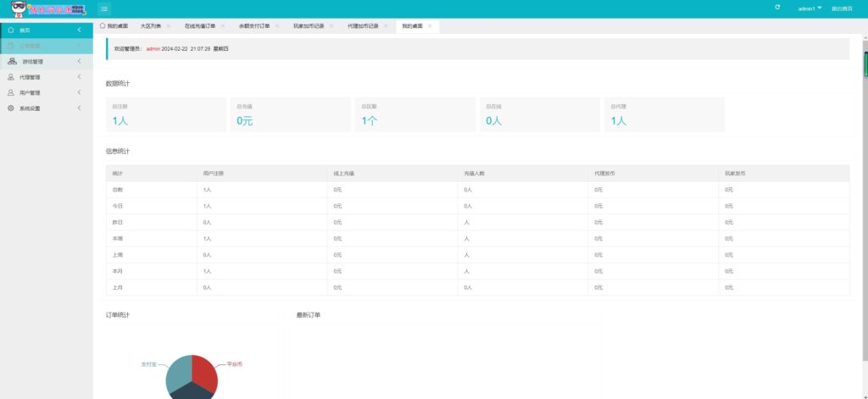The height and width of the screenshot is (399, 868).
Task: Toggle the sidebar collapse hamburger icon
Action: (x=104, y=8)
